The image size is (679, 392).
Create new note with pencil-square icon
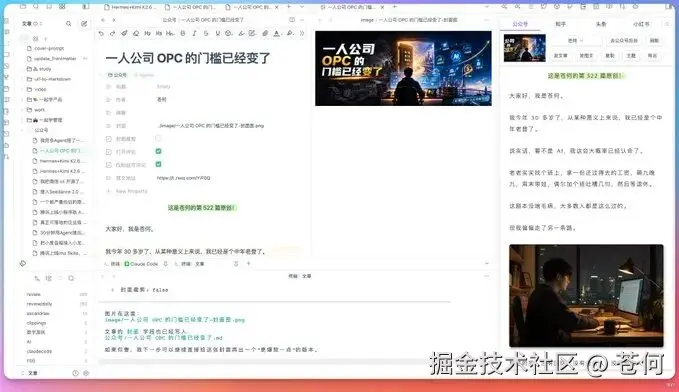tap(84, 24)
